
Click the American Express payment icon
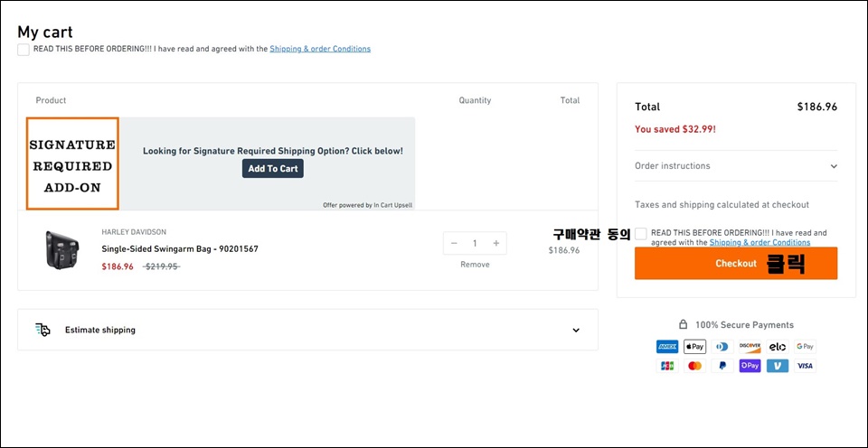click(x=667, y=347)
